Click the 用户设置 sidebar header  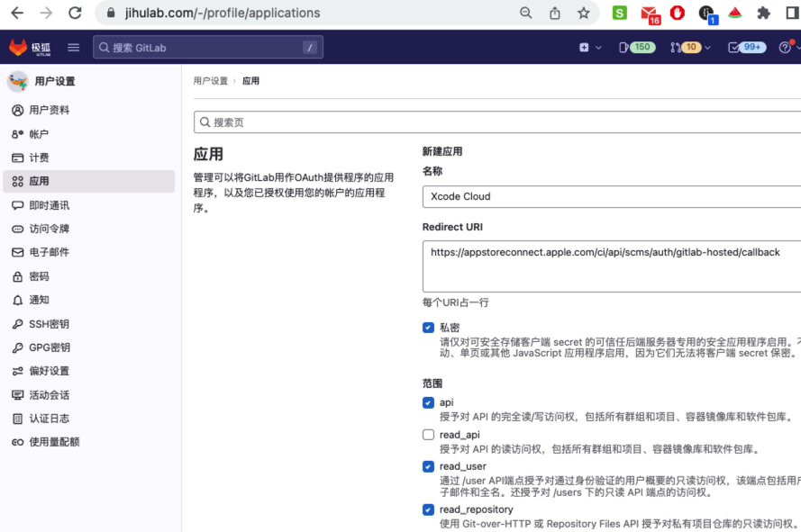pyautogui.click(x=55, y=81)
